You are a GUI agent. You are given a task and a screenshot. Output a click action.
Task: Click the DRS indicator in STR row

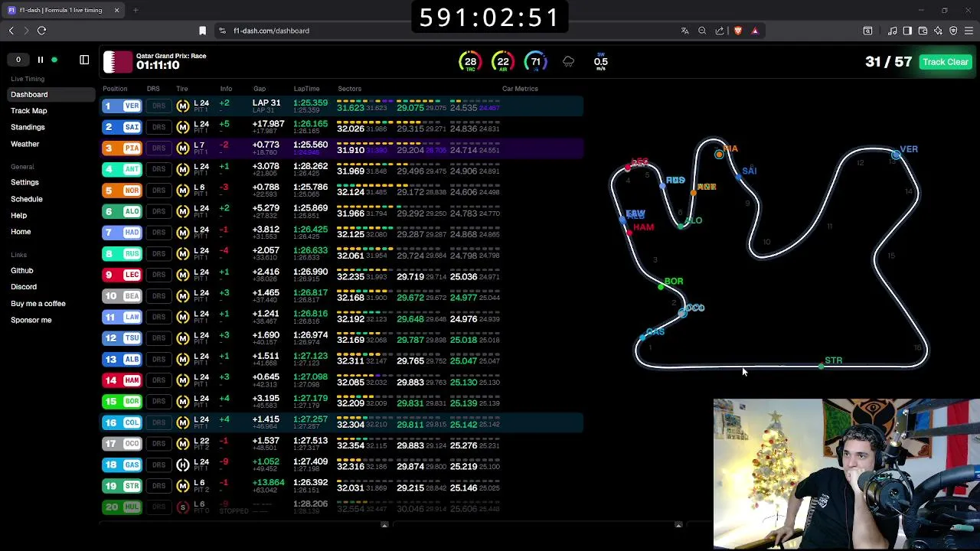coord(158,486)
